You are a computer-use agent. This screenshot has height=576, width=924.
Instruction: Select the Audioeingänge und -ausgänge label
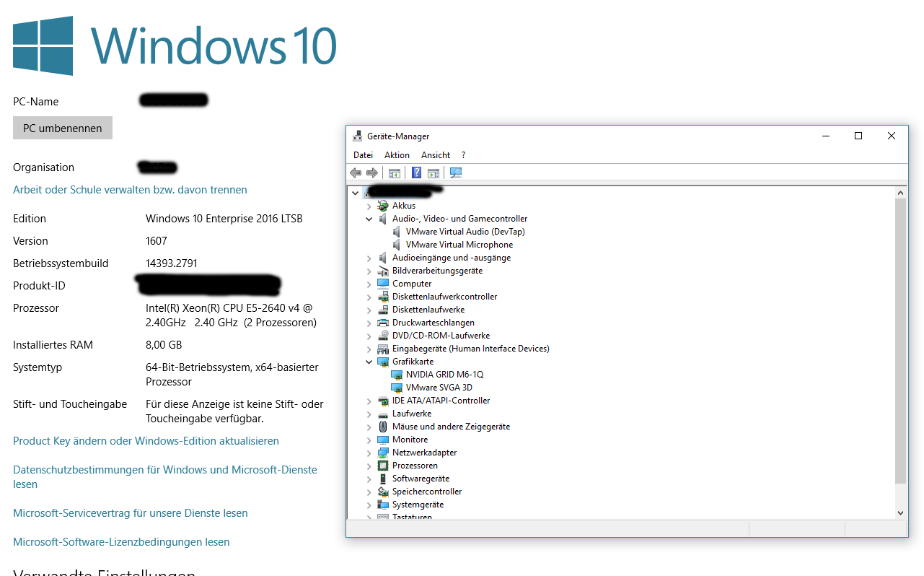point(452,258)
